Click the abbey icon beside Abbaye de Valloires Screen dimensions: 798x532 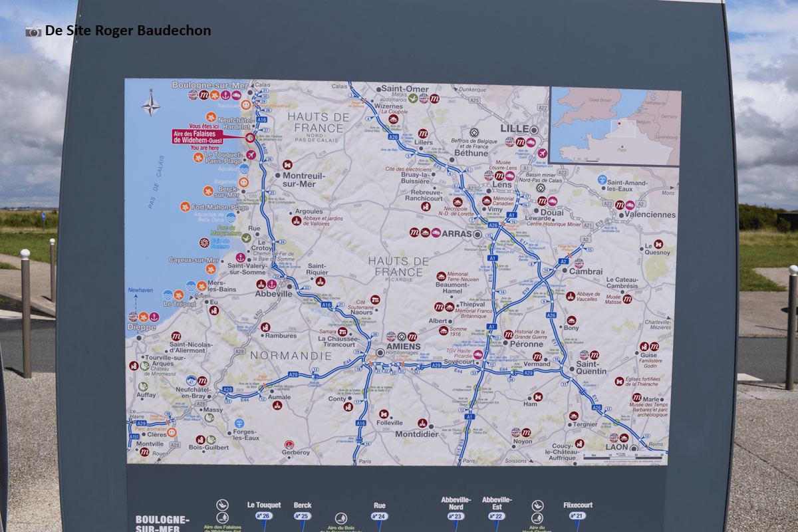point(296,220)
